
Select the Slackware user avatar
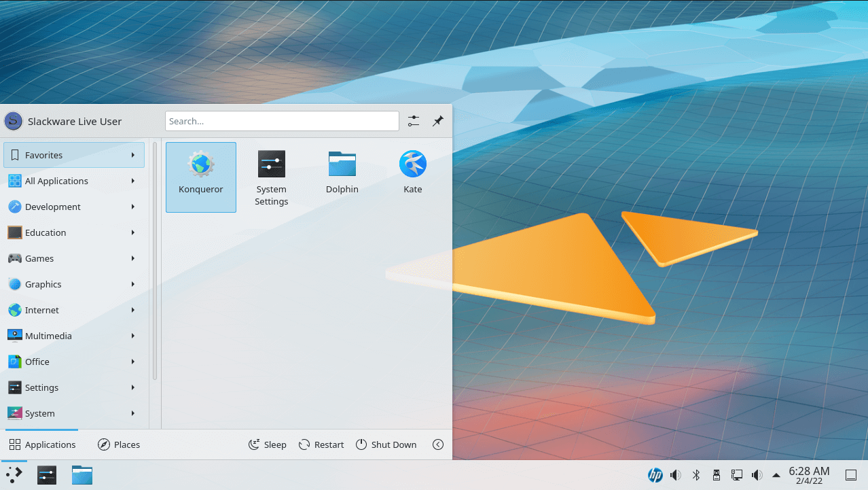(x=13, y=120)
